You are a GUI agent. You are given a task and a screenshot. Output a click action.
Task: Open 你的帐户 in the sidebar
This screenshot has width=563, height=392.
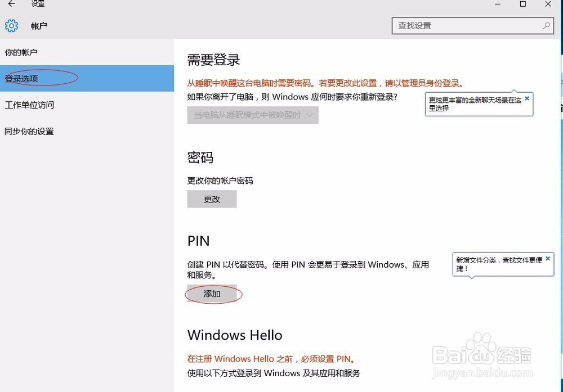tap(87, 52)
